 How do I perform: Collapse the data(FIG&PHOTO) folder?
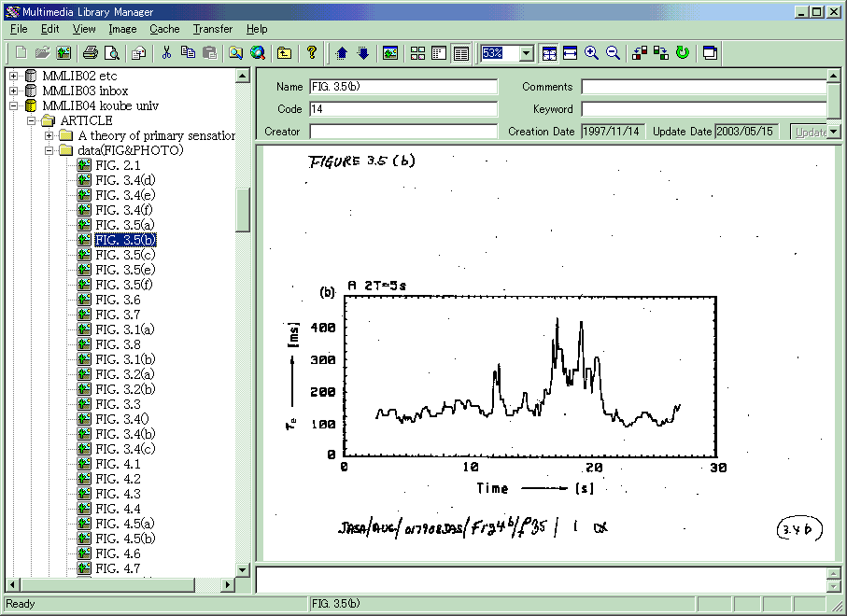click(x=49, y=150)
